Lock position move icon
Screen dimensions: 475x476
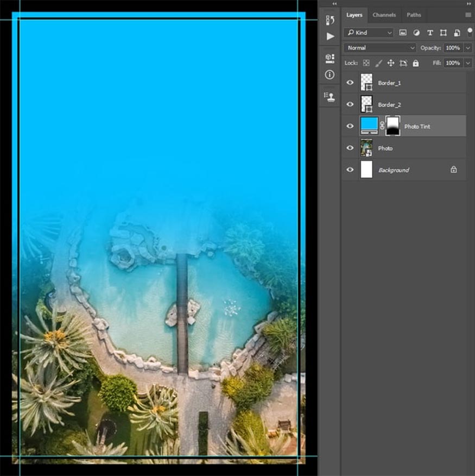pyautogui.click(x=391, y=63)
